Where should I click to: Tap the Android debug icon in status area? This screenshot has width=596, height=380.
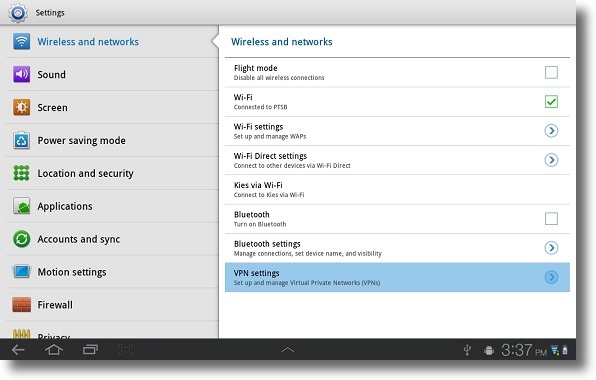489,350
